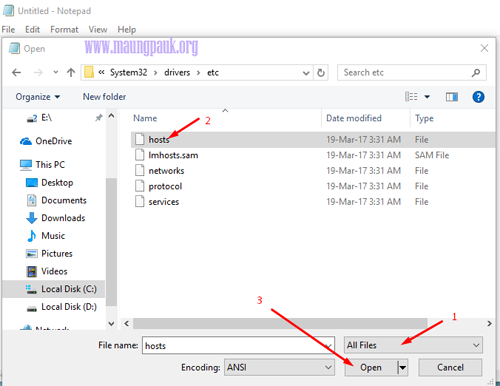Open the All Files type dropdown
Image resolution: width=500 pixels, height=386 pixels.
point(413,345)
